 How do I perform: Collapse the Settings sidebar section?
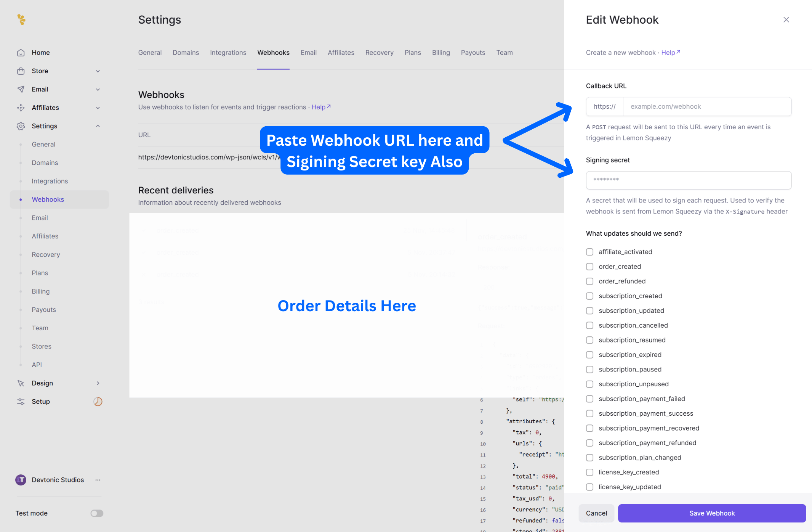98,126
